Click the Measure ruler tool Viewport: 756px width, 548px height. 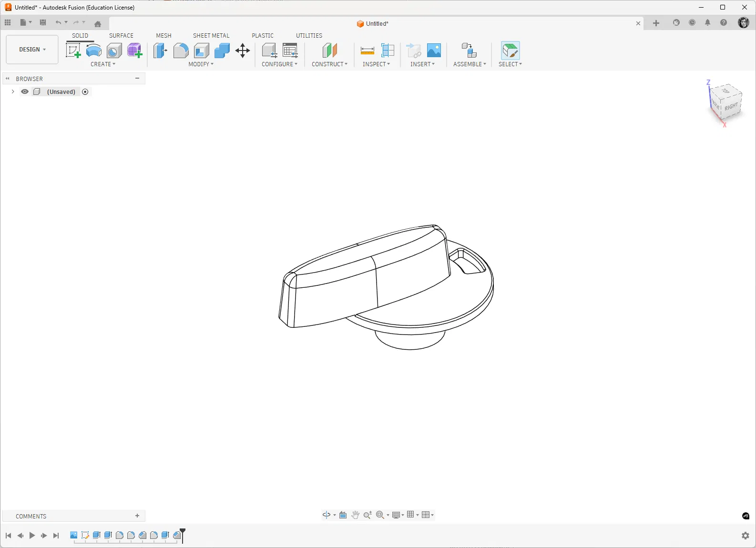tap(368, 50)
